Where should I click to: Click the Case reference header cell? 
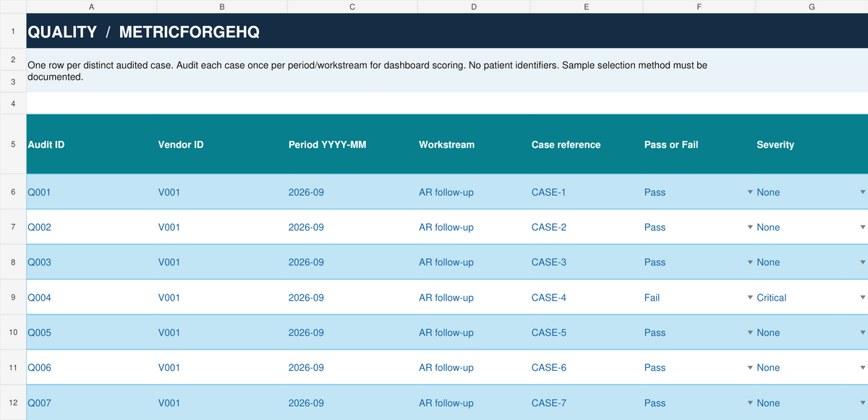[587, 145]
